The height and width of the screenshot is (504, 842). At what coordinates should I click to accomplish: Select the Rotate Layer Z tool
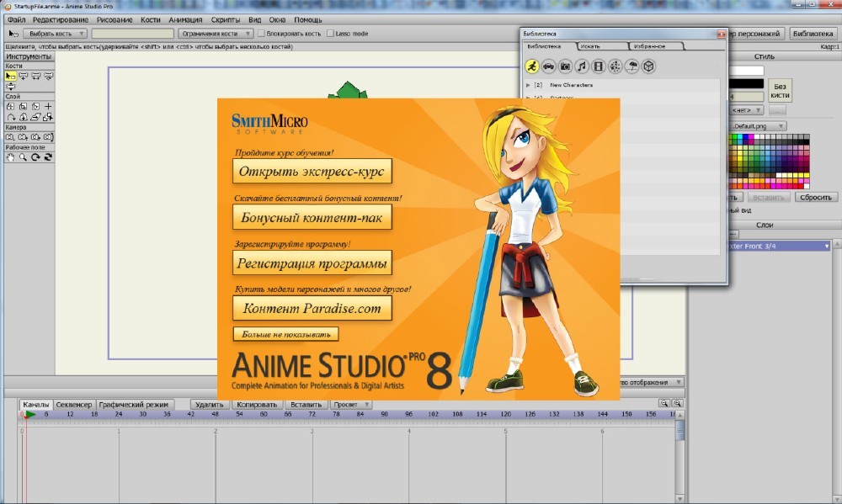[x=36, y=106]
